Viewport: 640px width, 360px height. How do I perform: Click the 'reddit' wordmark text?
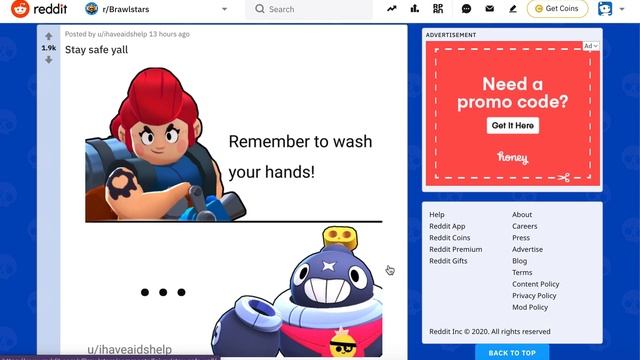(x=50, y=9)
